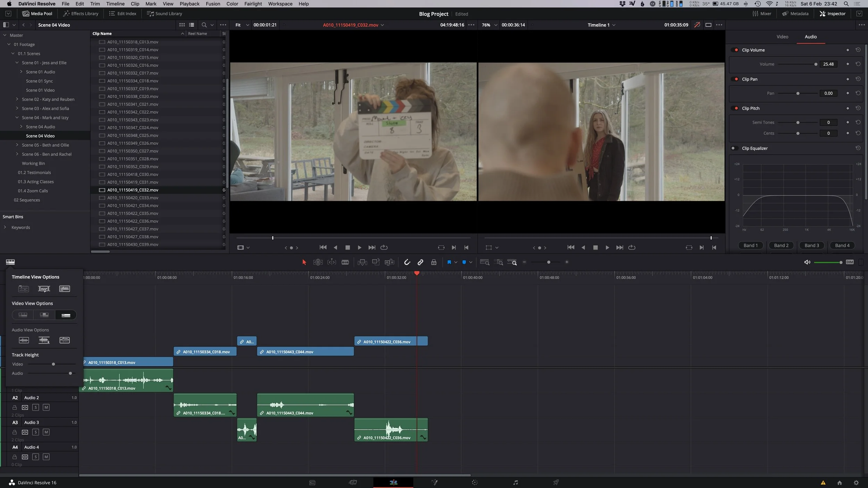Open the Mixer panel
This screenshot has height=488, width=868.
(762, 14)
